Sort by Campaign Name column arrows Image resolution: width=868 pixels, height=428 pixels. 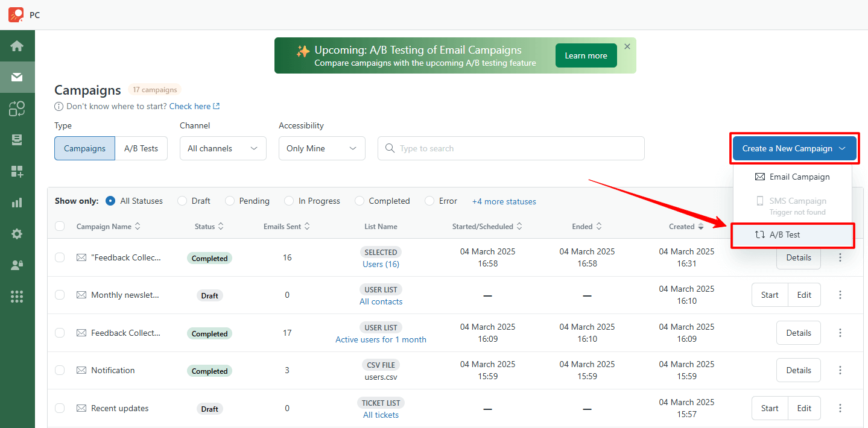pos(138,227)
